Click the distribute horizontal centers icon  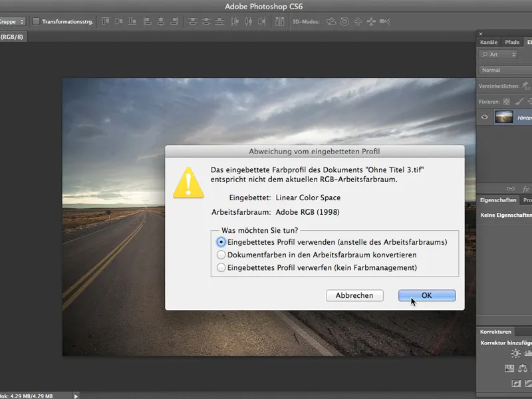[248, 21]
